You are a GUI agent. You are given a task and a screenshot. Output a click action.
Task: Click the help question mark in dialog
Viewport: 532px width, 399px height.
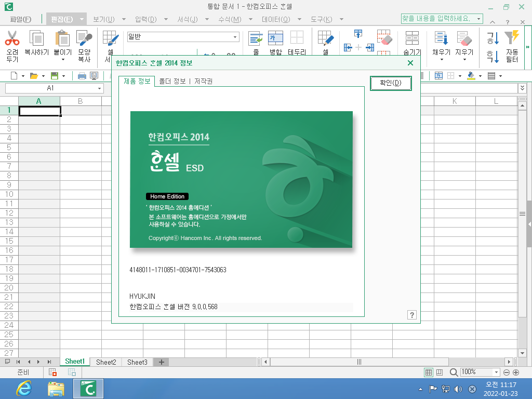[x=411, y=315]
